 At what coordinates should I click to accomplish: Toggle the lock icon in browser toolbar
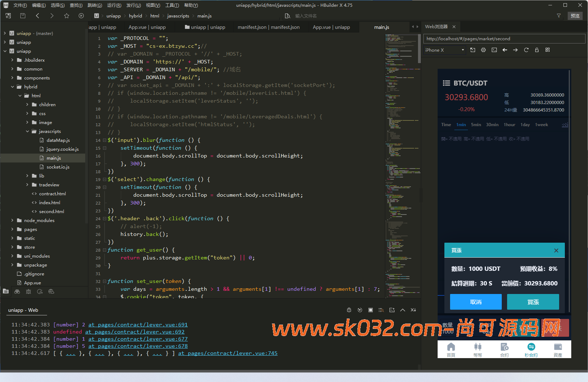coord(537,50)
